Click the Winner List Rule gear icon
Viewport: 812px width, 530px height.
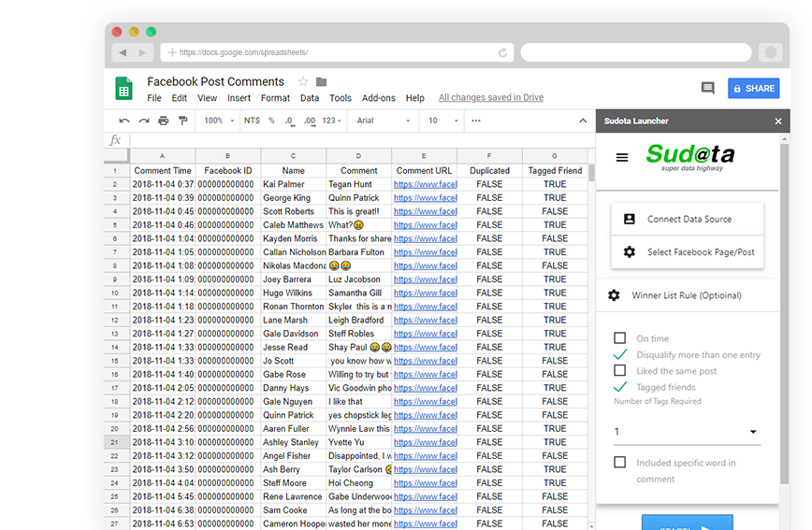[614, 295]
